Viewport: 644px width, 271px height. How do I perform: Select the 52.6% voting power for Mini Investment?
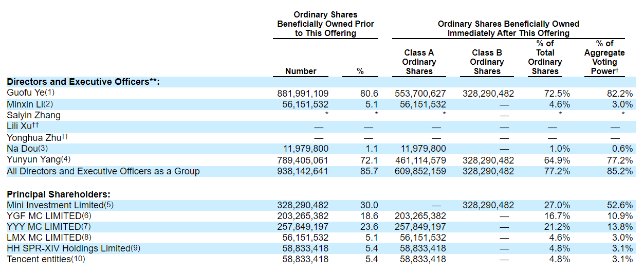pyautogui.click(x=620, y=205)
